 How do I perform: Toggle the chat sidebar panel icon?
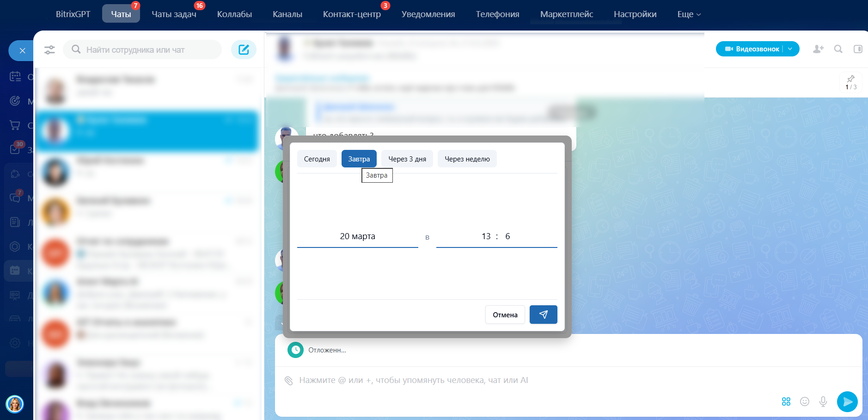pos(858,49)
